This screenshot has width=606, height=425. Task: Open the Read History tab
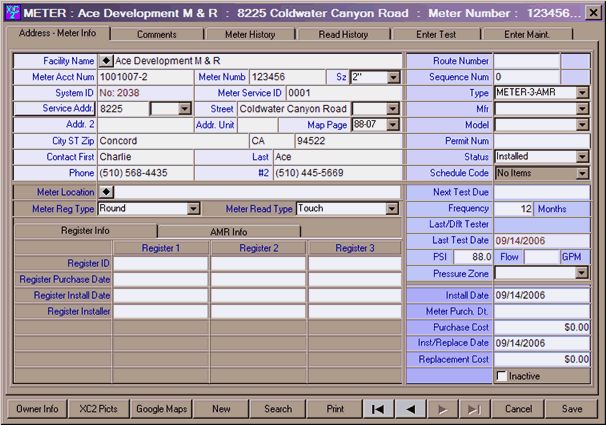click(x=343, y=34)
